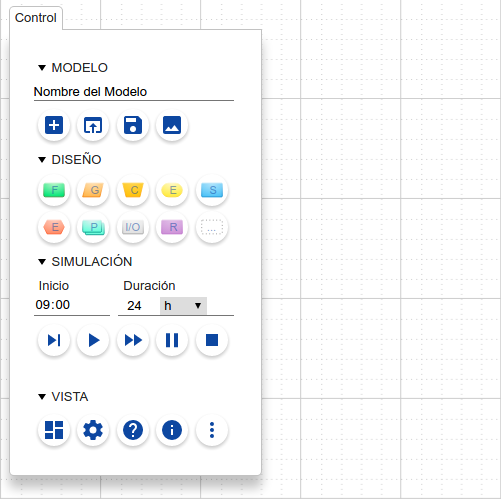Pause the simulation
The width and height of the screenshot is (501, 499).
pyautogui.click(x=172, y=340)
